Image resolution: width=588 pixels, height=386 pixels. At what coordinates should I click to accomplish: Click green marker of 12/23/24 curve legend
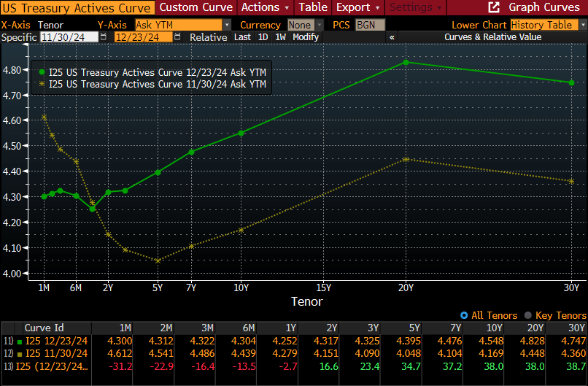click(42, 72)
